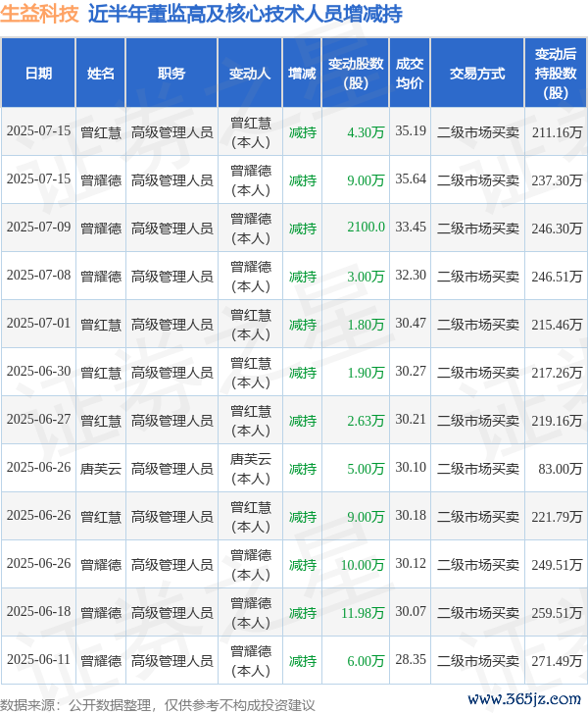This screenshot has width=588, height=714.
Task: Click the 变动后持股数(股) column header
Action: 556,74
